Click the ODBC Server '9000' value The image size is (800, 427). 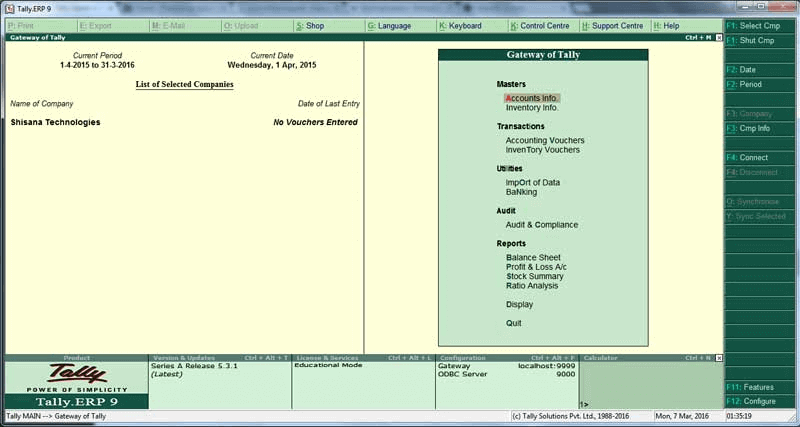(x=565, y=374)
